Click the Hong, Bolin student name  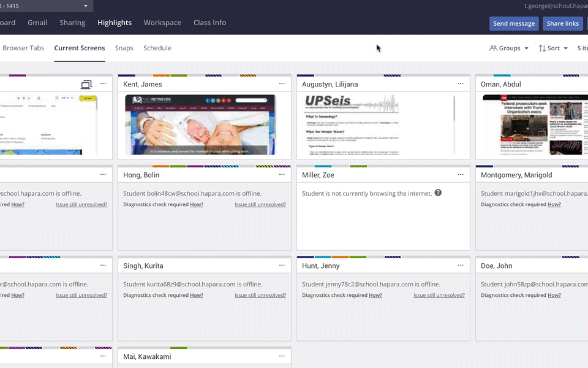point(141,175)
